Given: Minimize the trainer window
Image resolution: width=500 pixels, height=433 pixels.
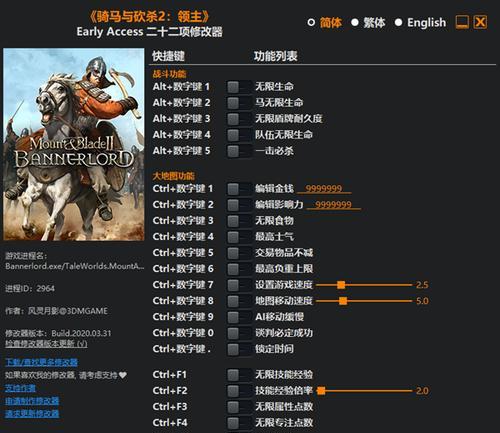Looking at the screenshot, I should 462,22.
